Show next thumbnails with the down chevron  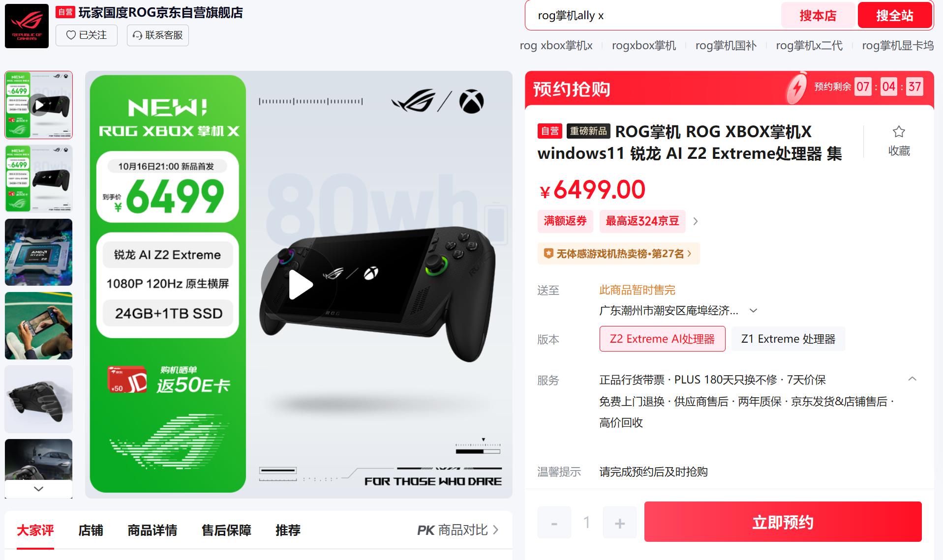click(39, 489)
